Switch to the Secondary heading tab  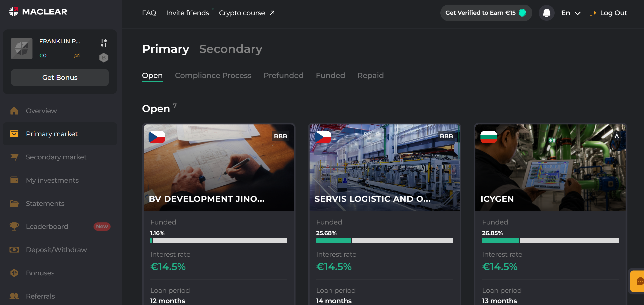point(231,49)
